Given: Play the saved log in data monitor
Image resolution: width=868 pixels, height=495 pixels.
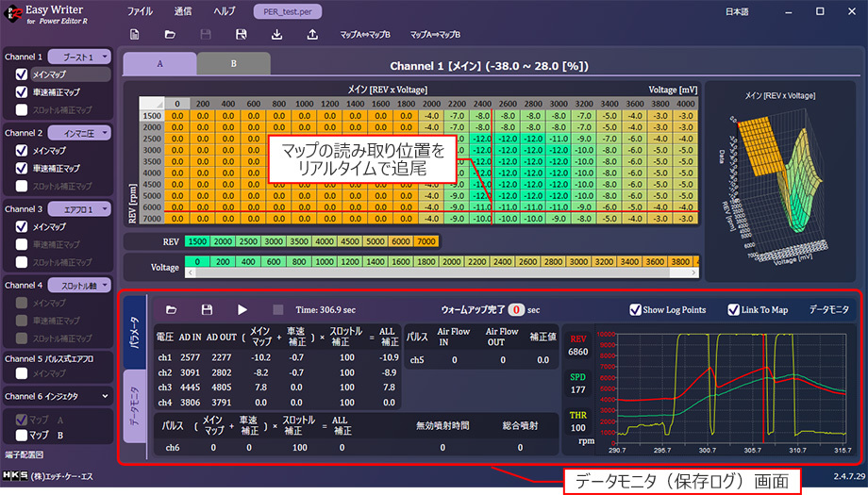Looking at the screenshot, I should [x=242, y=309].
